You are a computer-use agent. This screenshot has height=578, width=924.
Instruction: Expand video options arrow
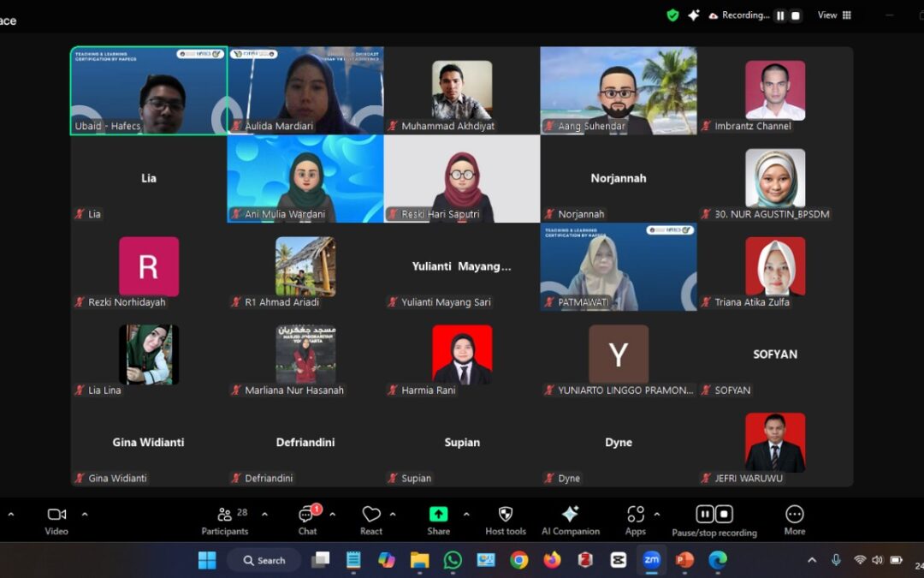click(x=85, y=515)
